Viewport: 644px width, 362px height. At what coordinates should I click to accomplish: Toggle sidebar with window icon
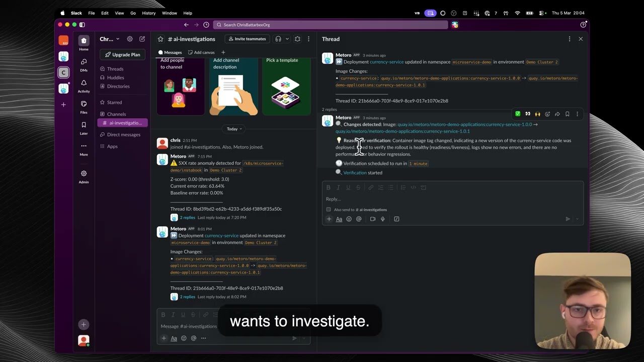pyautogui.click(x=82, y=25)
